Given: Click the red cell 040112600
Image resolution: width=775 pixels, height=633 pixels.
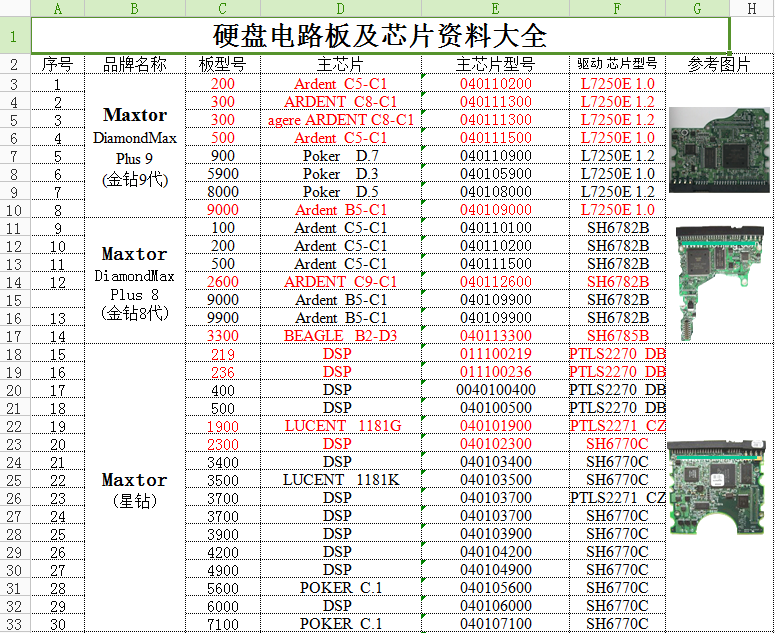Looking at the screenshot, I should tap(495, 282).
